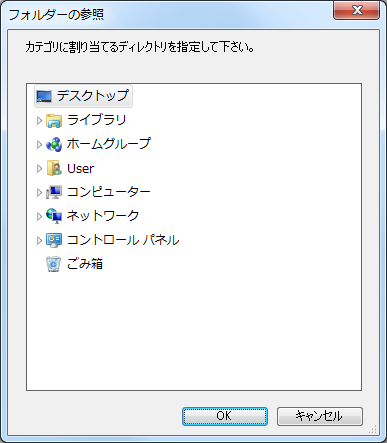Click the コンピューター icon
Image resolution: width=387 pixels, height=443 pixels.
click(54, 192)
